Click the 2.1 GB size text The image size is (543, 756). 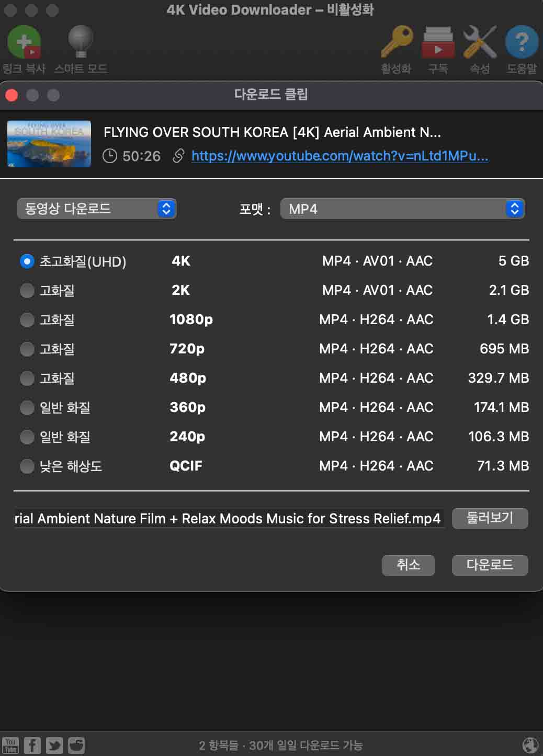509,290
